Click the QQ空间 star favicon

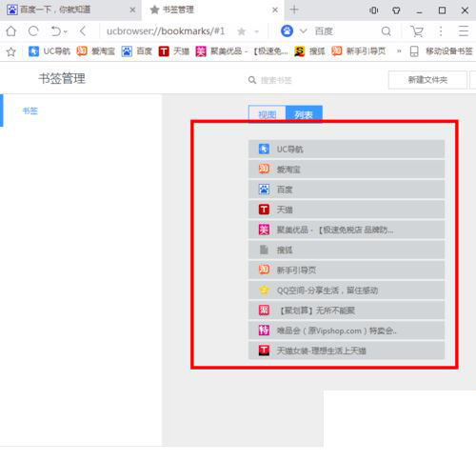tap(264, 290)
